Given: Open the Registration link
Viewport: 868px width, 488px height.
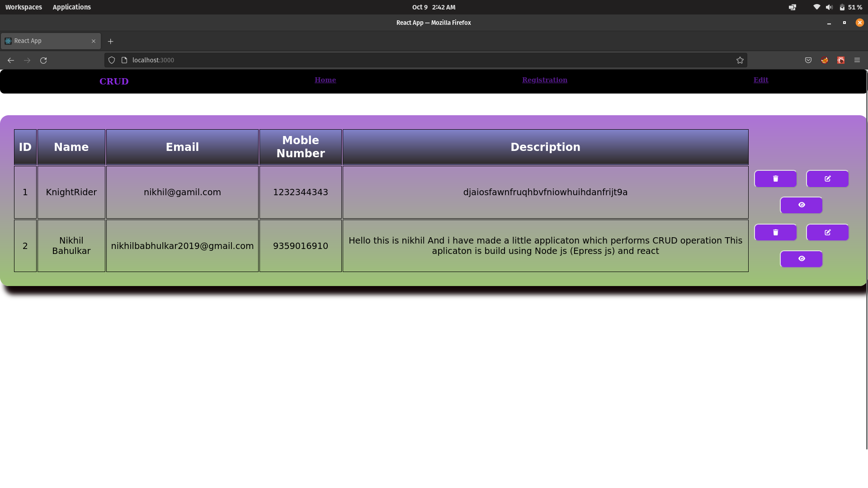Looking at the screenshot, I should (544, 80).
